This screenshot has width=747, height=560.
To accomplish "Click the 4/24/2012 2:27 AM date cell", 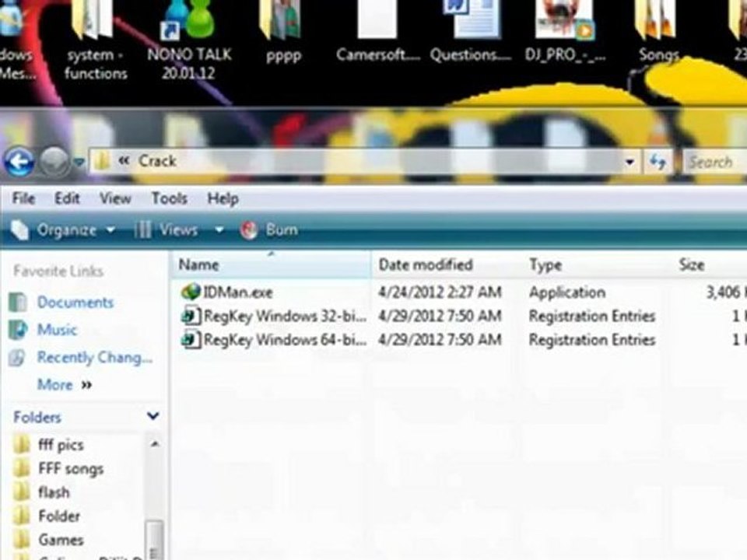I will tap(440, 292).
